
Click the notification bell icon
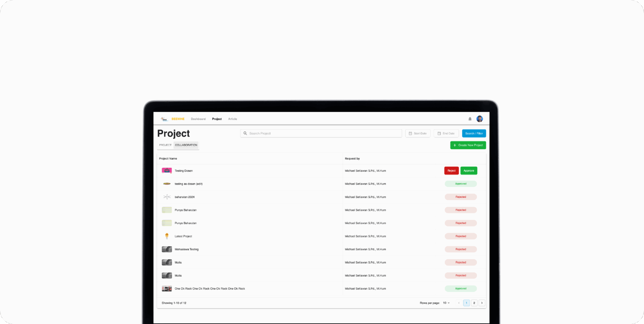pyautogui.click(x=470, y=119)
